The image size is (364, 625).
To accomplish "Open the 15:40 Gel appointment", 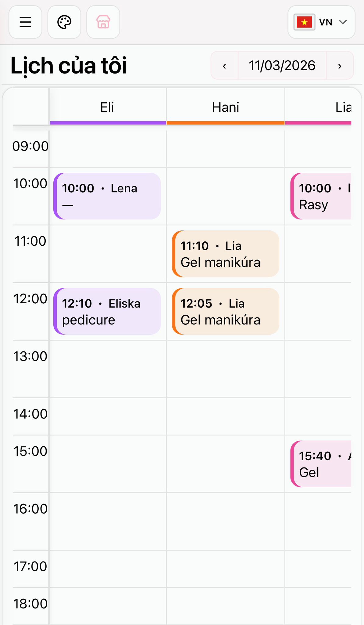I will point(321,464).
